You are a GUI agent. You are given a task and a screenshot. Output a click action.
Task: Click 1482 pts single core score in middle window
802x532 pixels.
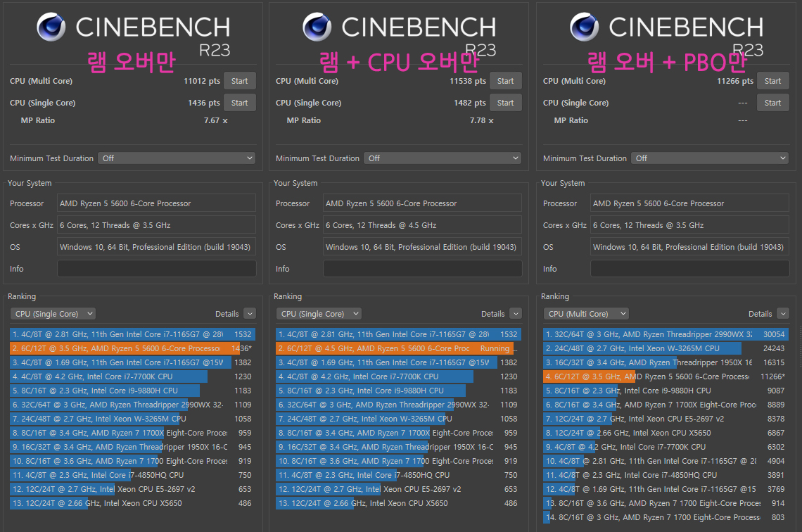469,103
